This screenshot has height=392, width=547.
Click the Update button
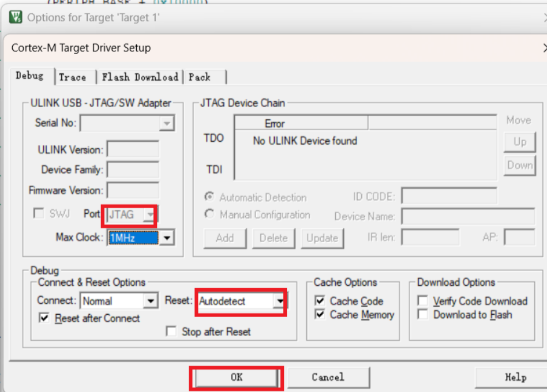tap(323, 238)
